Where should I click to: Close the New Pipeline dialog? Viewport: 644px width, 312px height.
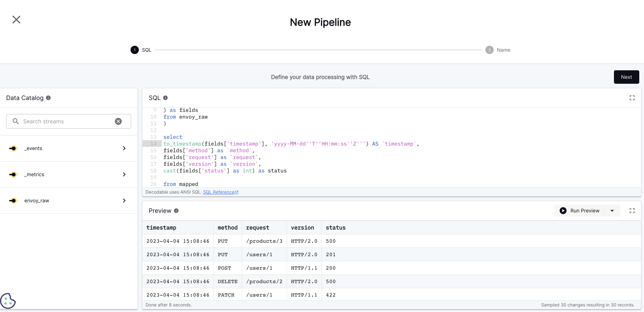(x=16, y=20)
